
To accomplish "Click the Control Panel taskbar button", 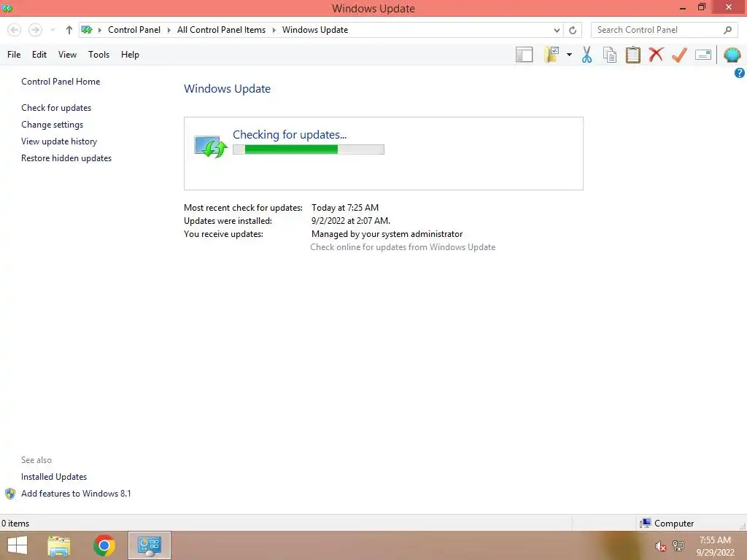I will pyautogui.click(x=150, y=545).
